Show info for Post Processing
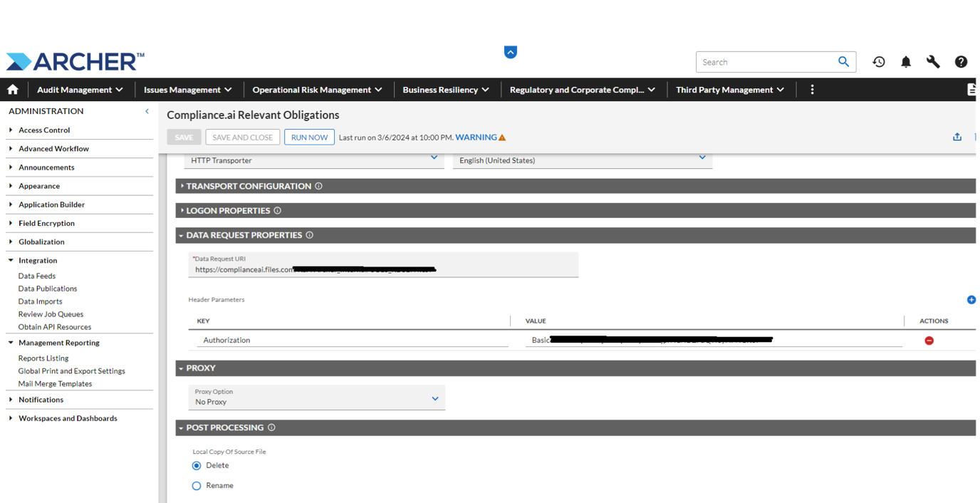Image resolution: width=980 pixels, height=503 pixels. pos(271,427)
